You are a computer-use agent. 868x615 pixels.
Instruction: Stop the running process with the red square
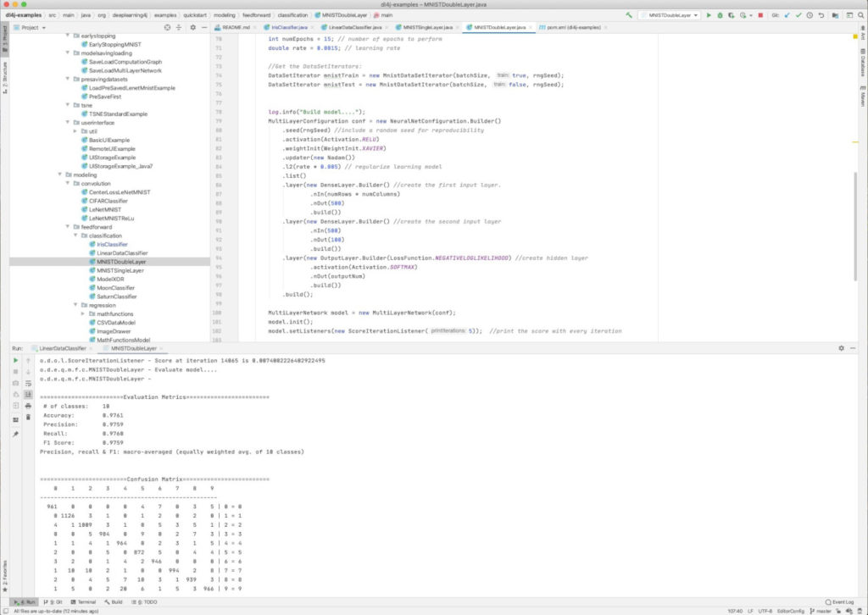pos(760,15)
